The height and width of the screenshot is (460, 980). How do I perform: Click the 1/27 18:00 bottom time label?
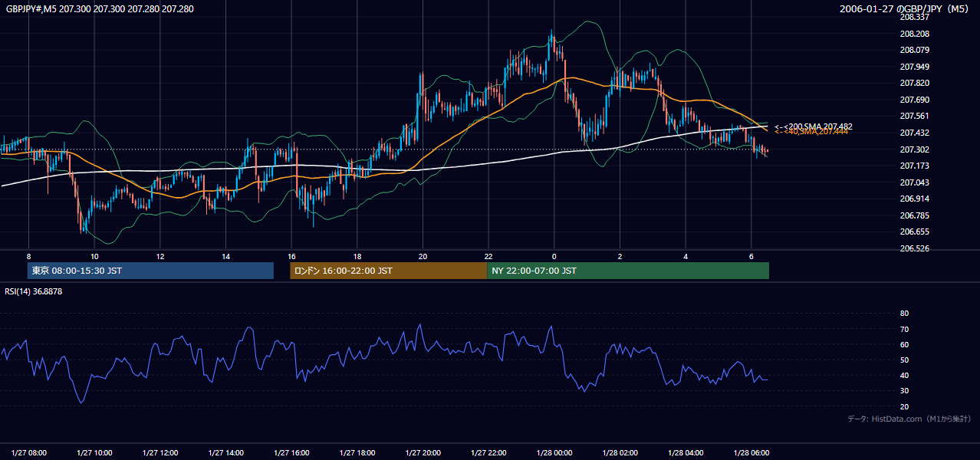(357, 453)
